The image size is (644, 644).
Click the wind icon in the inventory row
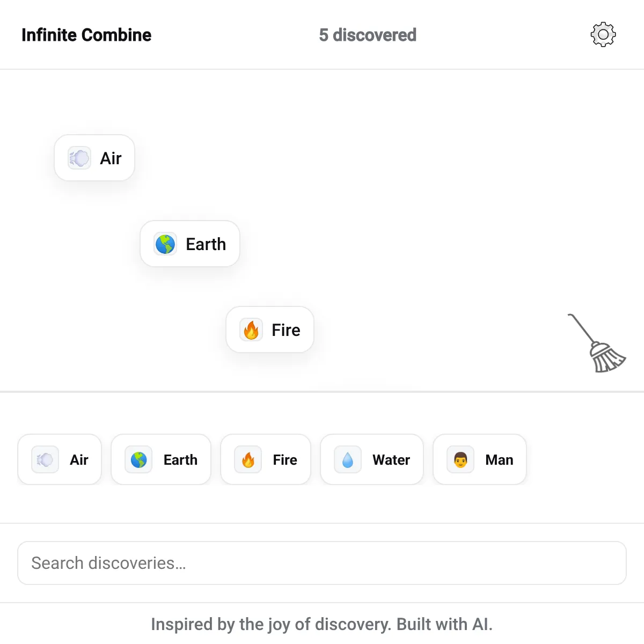tap(45, 460)
